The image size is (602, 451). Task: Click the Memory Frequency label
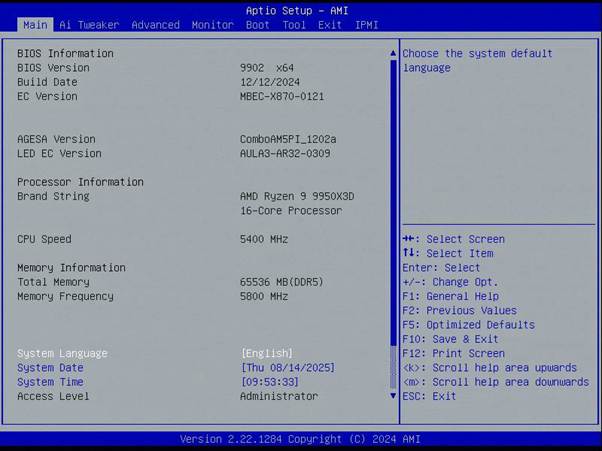(x=65, y=296)
